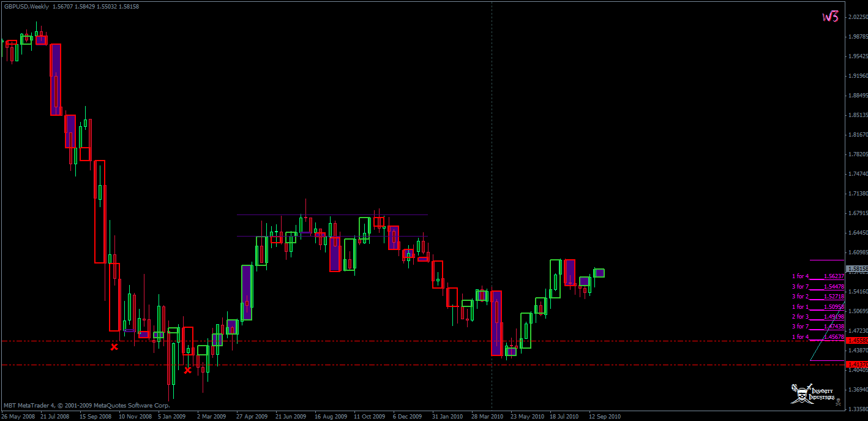
Task: Click the 1.43870 price scale value
Action: click(x=858, y=350)
